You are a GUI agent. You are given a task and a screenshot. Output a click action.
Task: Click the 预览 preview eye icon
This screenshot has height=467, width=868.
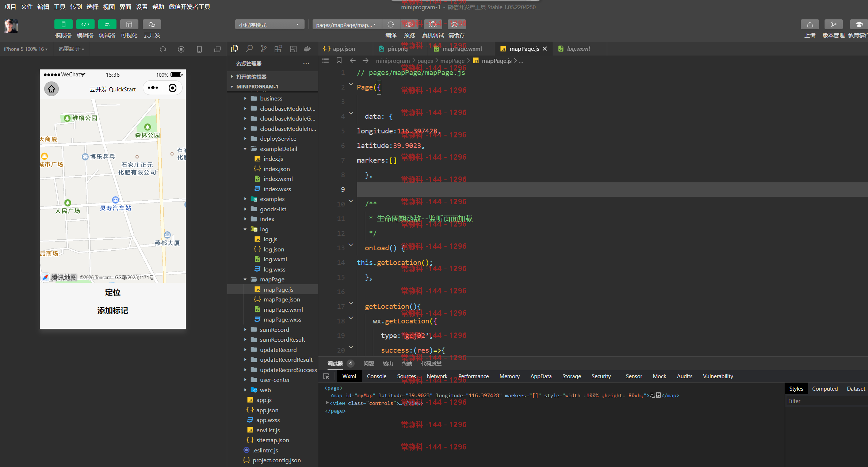409,24
